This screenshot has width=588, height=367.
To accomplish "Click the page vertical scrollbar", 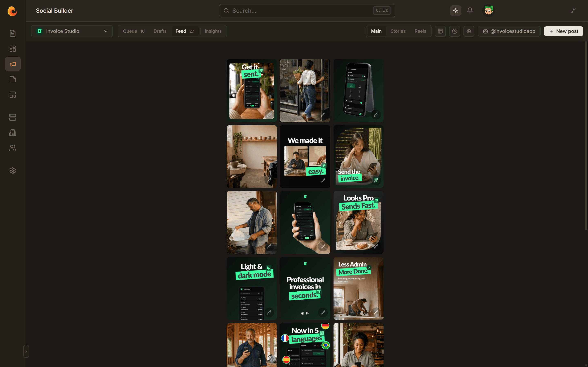I will click(x=586, y=136).
